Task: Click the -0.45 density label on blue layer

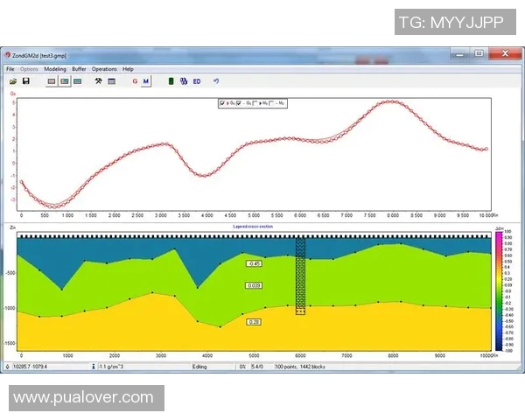Action: click(x=254, y=263)
